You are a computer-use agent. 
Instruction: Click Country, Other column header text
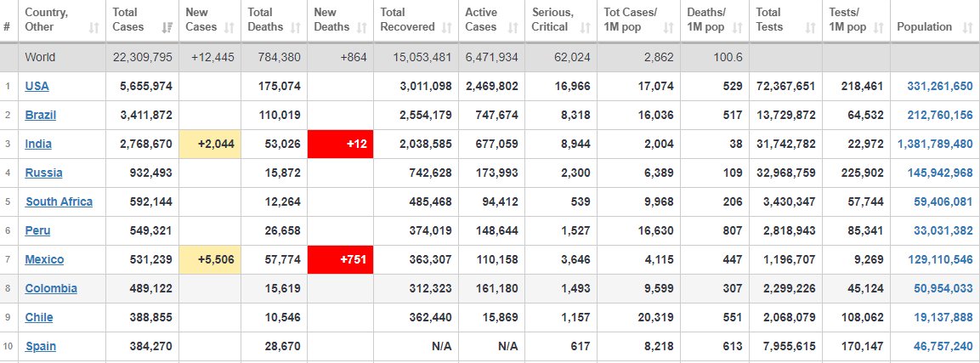(x=47, y=20)
